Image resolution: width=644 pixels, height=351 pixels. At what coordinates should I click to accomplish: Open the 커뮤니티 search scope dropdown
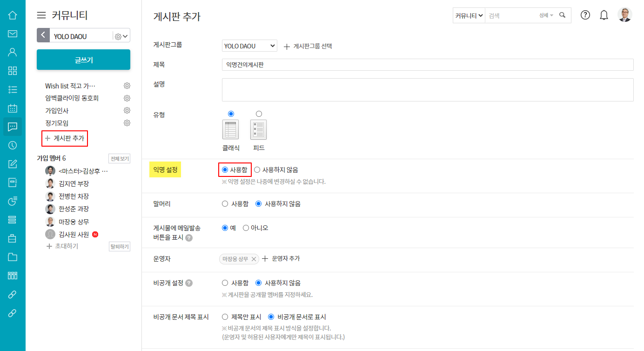coord(468,15)
